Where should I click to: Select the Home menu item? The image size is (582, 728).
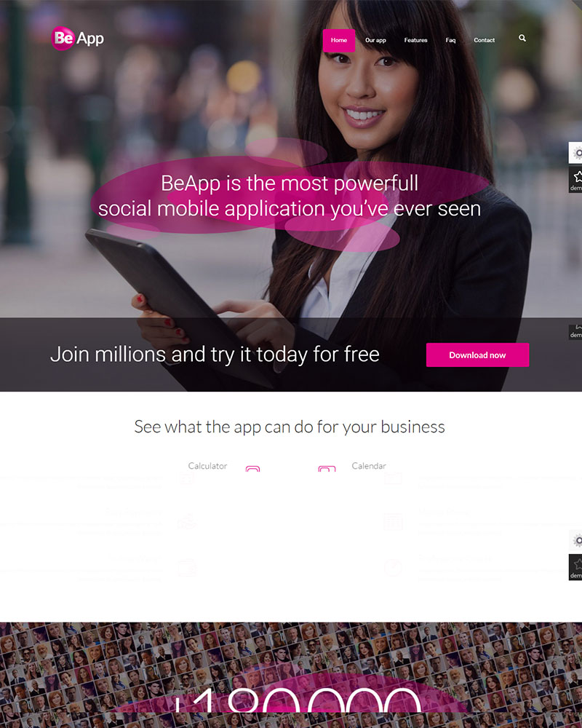tap(339, 40)
